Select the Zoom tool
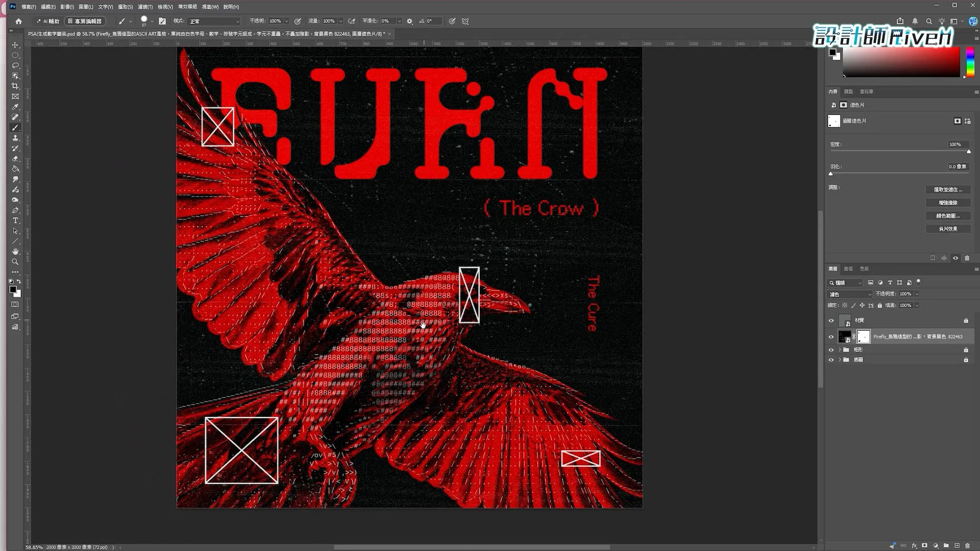This screenshot has width=980, height=551. [15, 262]
